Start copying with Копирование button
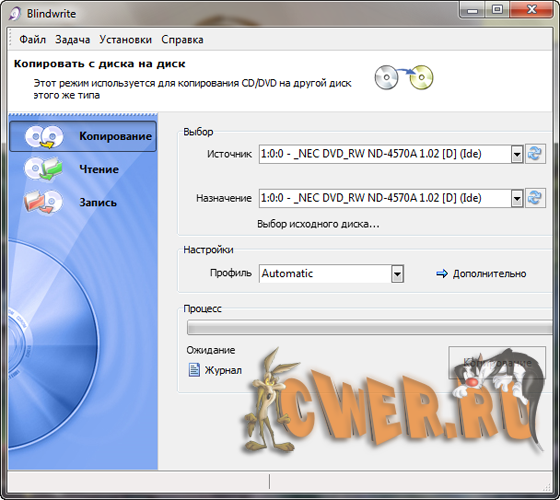The width and height of the screenshot is (560, 500). pos(497,362)
